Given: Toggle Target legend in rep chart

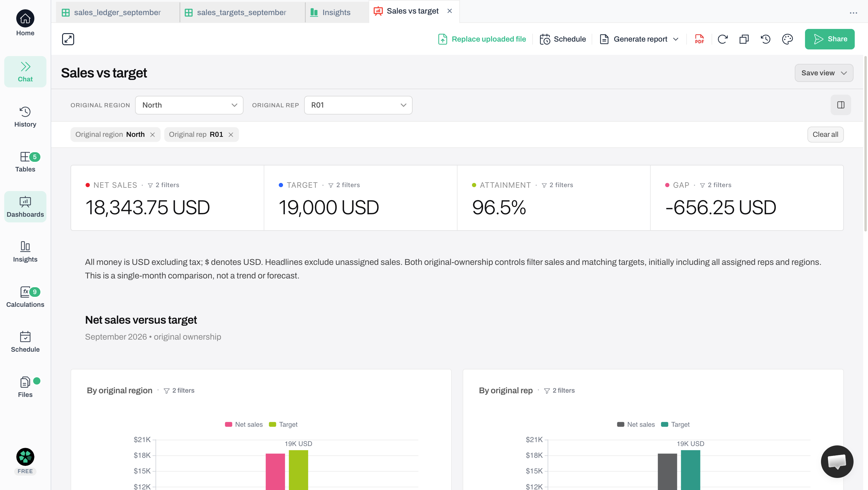Looking at the screenshot, I should 675,424.
